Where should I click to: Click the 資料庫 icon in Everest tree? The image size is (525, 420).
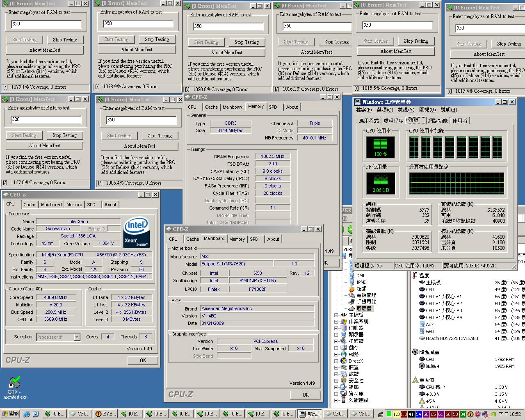coord(344,393)
